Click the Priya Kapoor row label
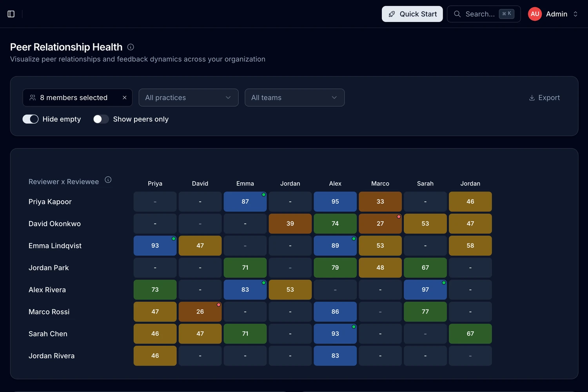 [x=50, y=202]
